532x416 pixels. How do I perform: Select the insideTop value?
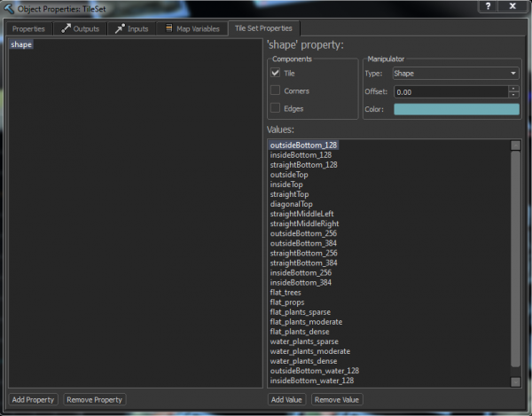point(286,184)
